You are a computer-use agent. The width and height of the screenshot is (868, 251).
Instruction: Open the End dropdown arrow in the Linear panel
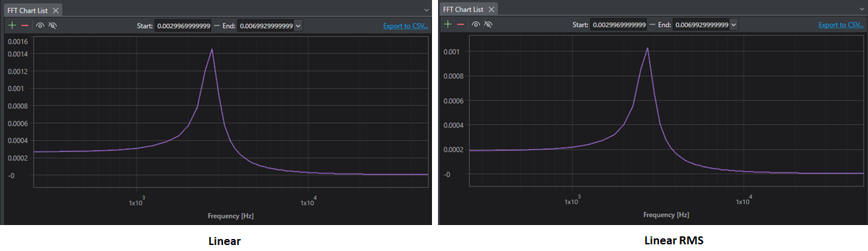[298, 25]
